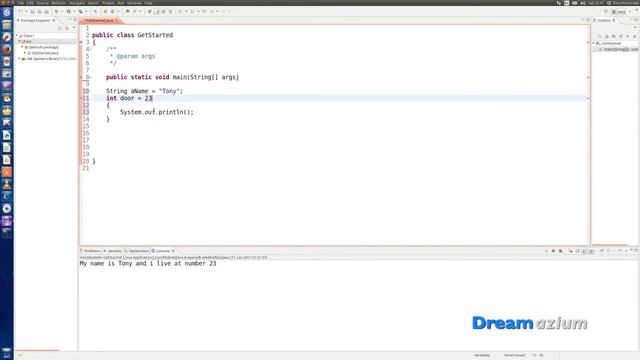Toggle Link with Editor in Package Explorer

[67, 29]
